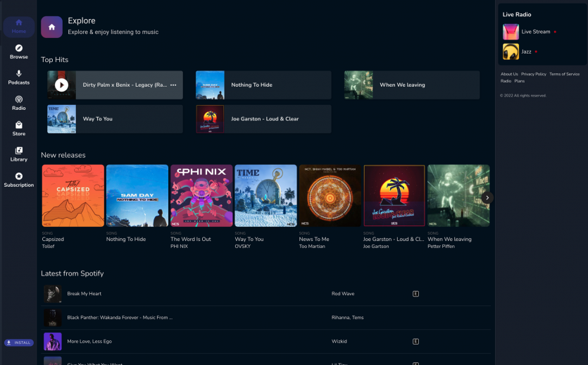Viewport: 588px width, 365px height.
Task: Click Tollef artist name under Capsized
Action: click(x=48, y=247)
